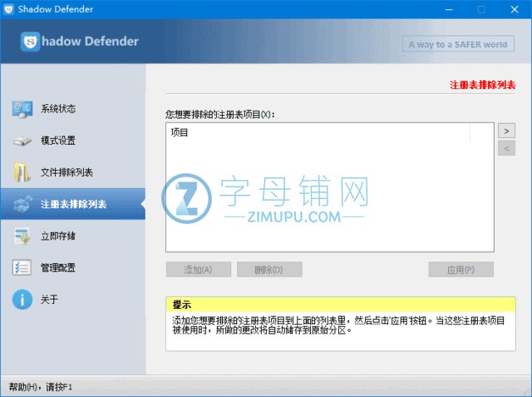Click the Shadow Defender shield logo
532x397 pixels.
30,42
